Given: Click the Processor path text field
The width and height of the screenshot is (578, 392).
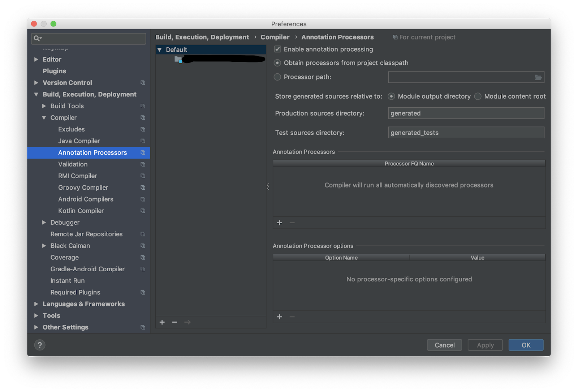Looking at the screenshot, I should (x=466, y=77).
